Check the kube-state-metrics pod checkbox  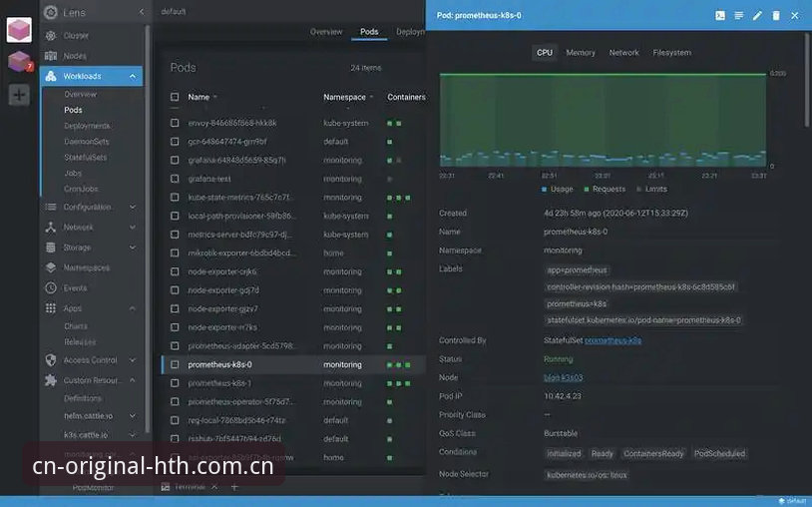click(x=175, y=198)
